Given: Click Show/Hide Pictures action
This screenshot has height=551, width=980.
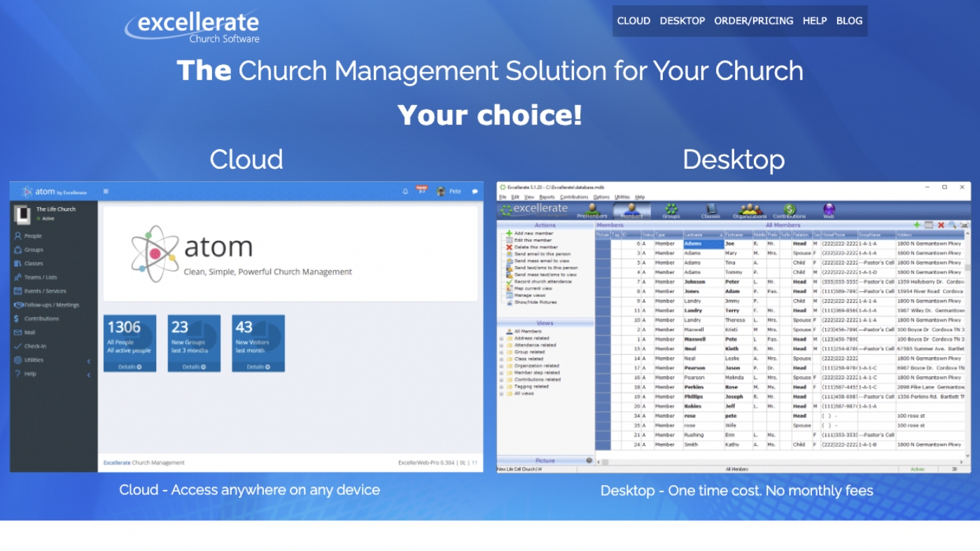Looking at the screenshot, I should pos(531,302).
